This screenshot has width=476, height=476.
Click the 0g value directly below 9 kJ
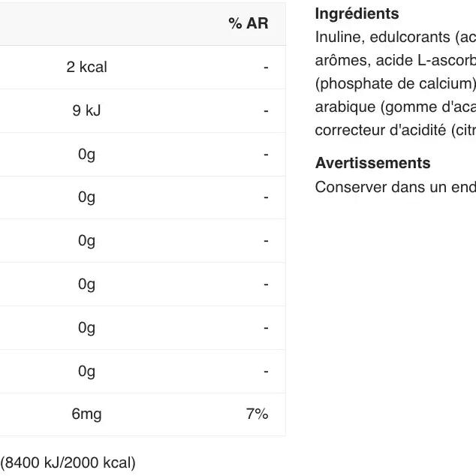[x=86, y=154]
